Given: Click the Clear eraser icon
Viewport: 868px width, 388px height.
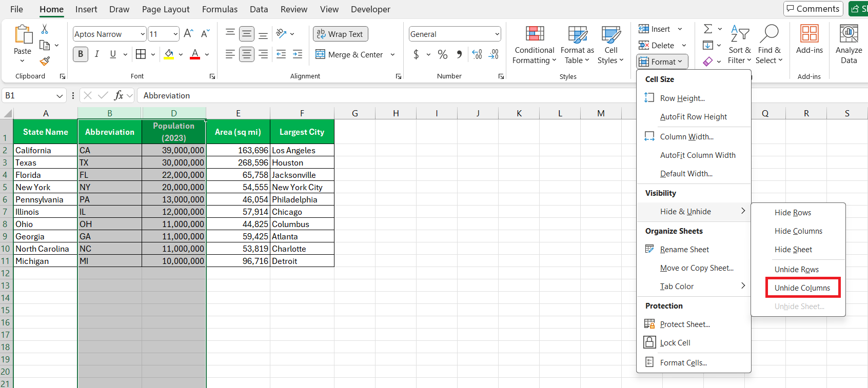Looking at the screenshot, I should pos(708,62).
